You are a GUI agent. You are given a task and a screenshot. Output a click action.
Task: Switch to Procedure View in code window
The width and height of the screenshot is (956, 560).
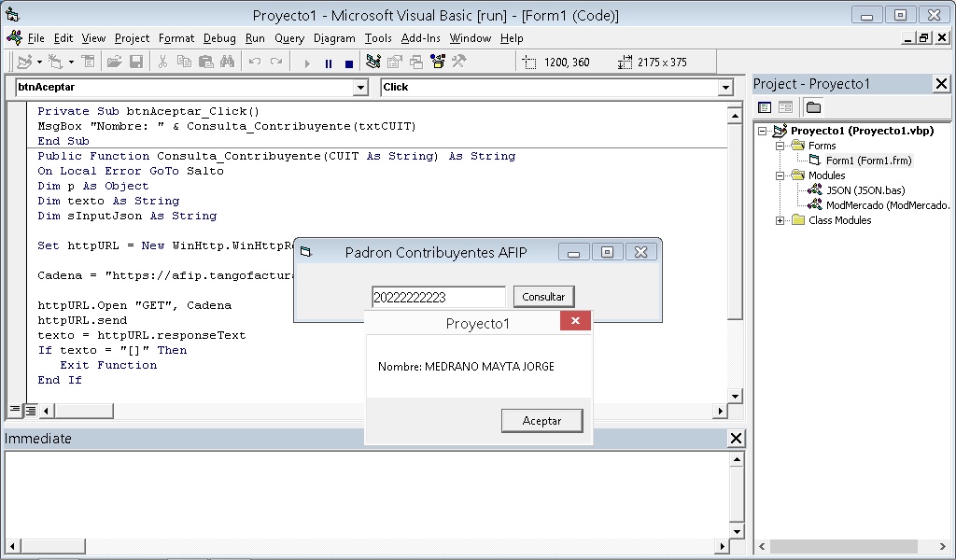pos(15,410)
